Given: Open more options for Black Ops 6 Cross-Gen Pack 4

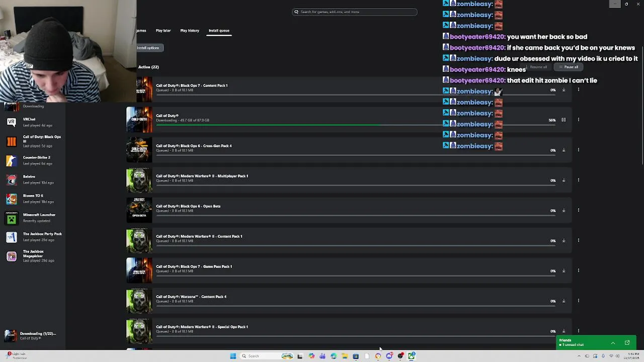Looking at the screenshot, I should (579, 150).
